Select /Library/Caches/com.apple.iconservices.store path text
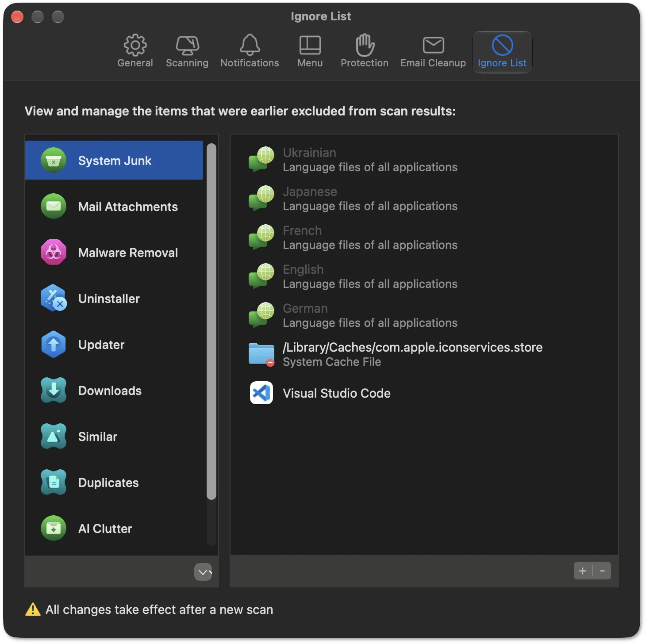 pos(412,347)
